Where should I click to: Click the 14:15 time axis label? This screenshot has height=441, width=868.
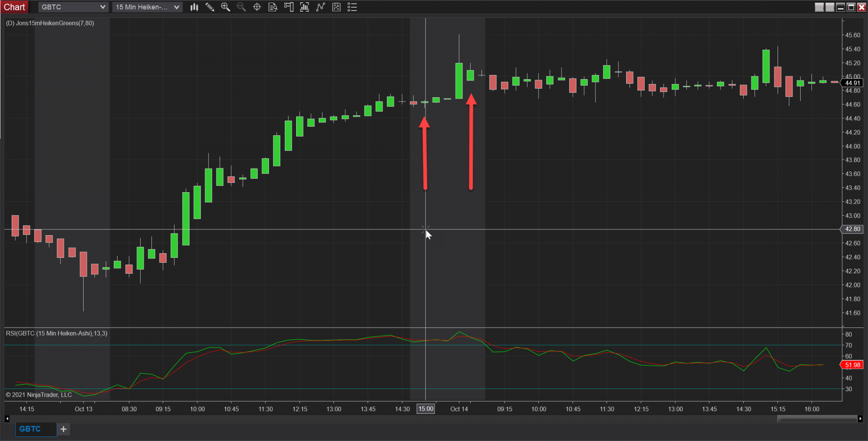tap(27, 409)
